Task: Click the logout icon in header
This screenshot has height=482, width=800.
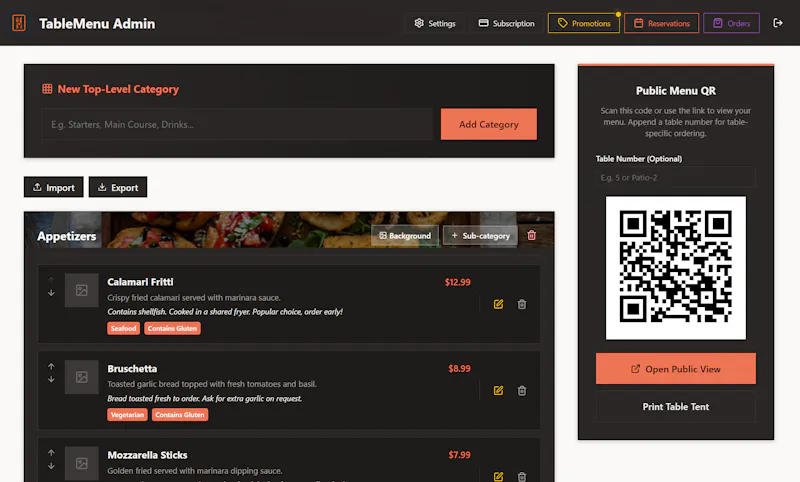Action: [778, 23]
